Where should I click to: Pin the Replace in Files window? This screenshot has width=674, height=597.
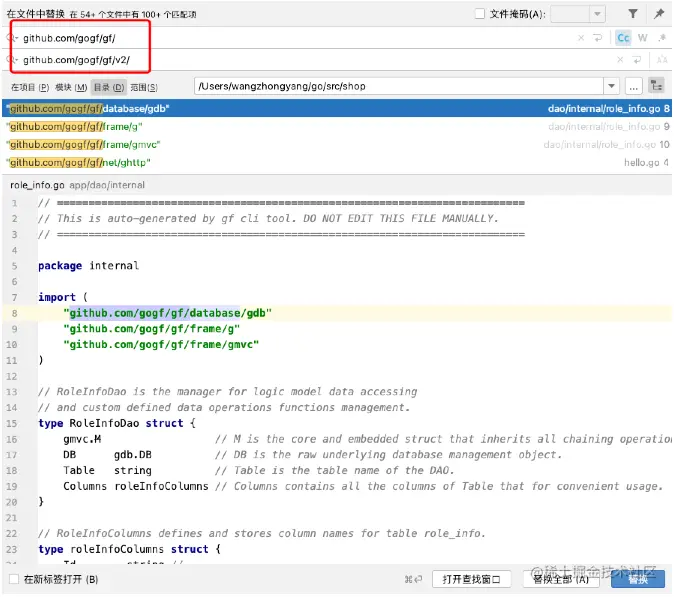[x=659, y=14]
